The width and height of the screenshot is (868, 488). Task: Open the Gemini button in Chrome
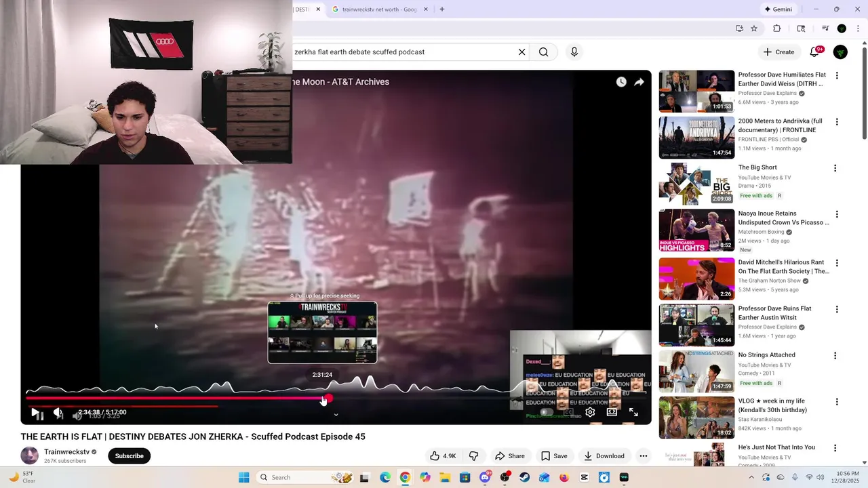coord(778,9)
